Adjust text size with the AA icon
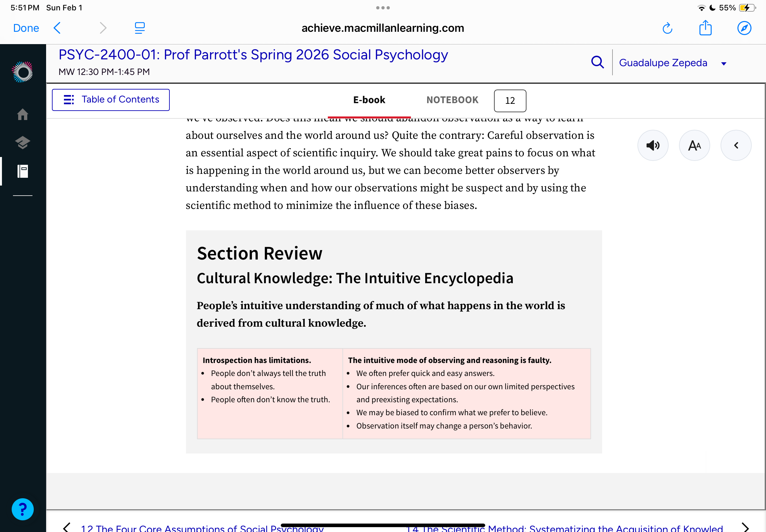 tap(694, 145)
